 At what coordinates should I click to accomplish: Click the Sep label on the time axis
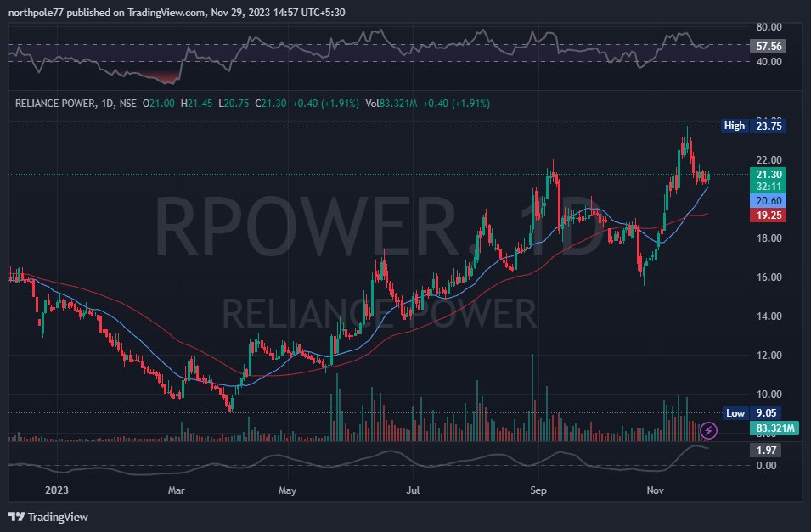coord(538,490)
